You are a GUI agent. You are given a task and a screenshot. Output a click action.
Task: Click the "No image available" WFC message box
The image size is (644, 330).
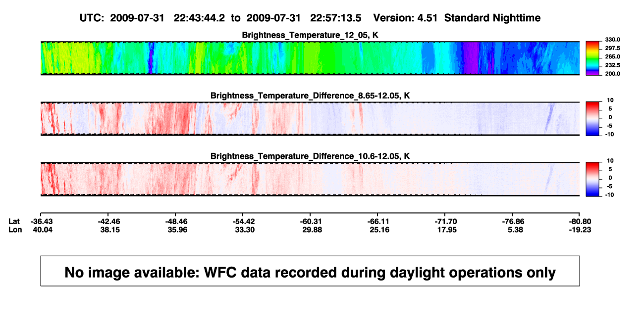[x=310, y=271]
